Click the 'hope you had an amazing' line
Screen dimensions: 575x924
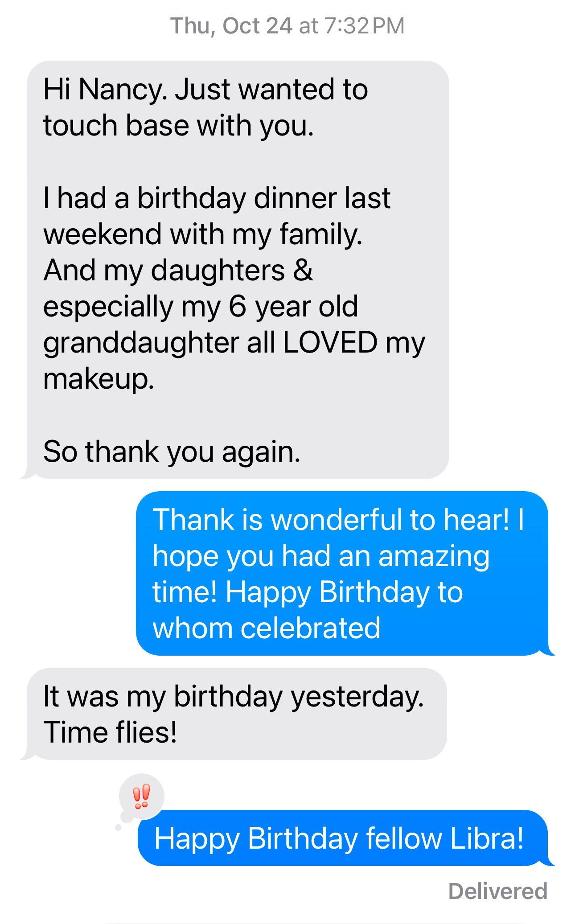pyautogui.click(x=321, y=556)
